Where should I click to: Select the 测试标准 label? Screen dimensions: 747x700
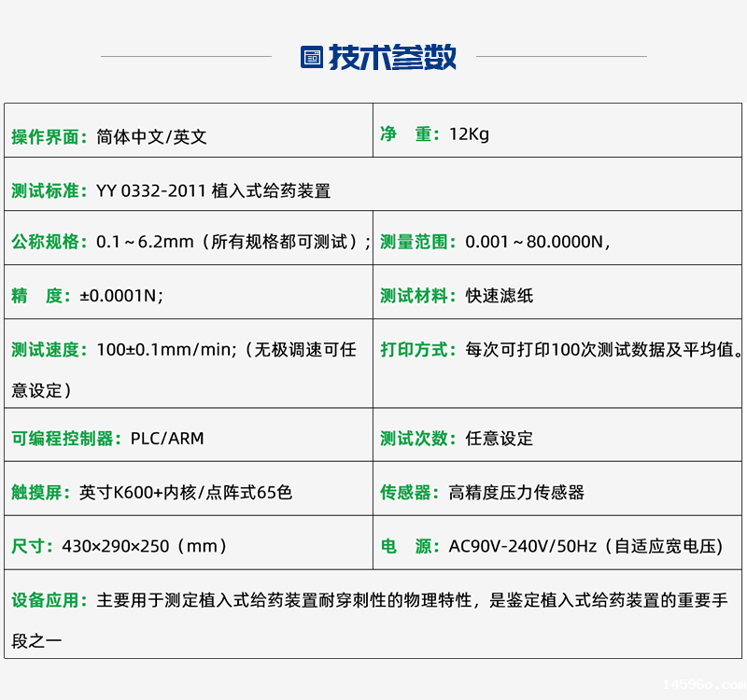pyautogui.click(x=50, y=191)
